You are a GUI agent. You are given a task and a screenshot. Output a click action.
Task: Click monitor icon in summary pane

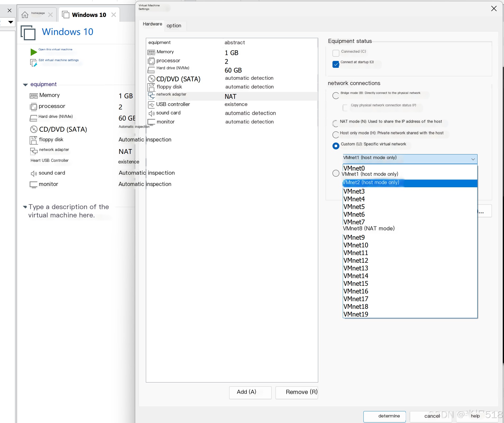pos(34,185)
